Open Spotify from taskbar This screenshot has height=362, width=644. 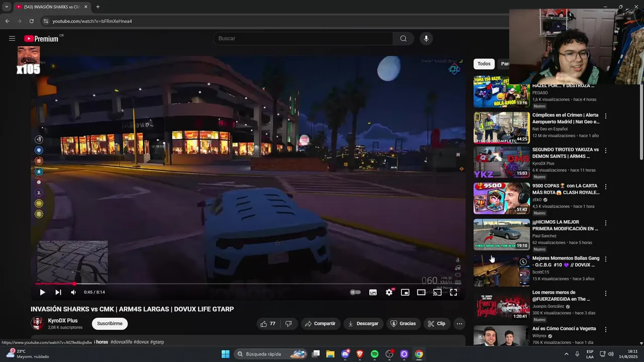click(374, 354)
